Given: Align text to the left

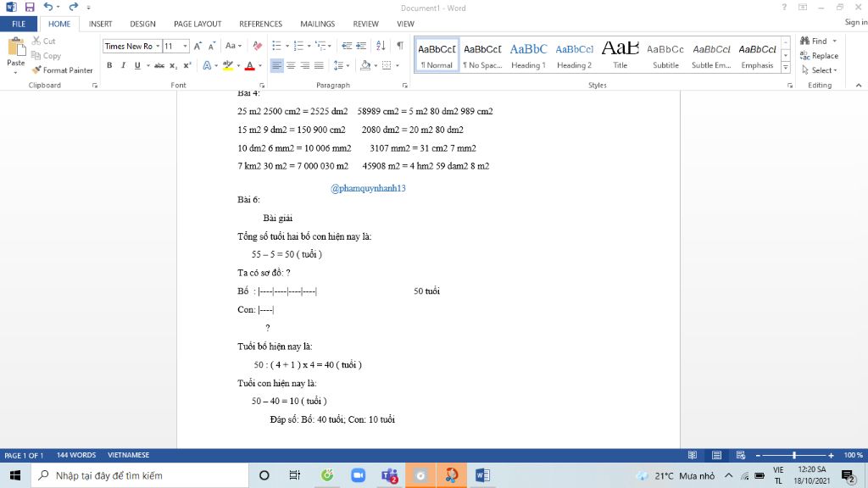Looking at the screenshot, I should click(x=276, y=65).
